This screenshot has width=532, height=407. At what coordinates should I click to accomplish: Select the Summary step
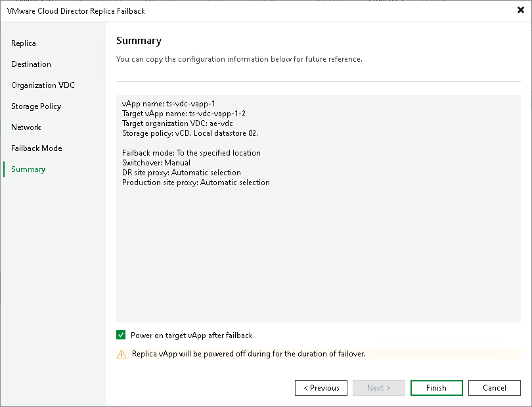tap(28, 169)
